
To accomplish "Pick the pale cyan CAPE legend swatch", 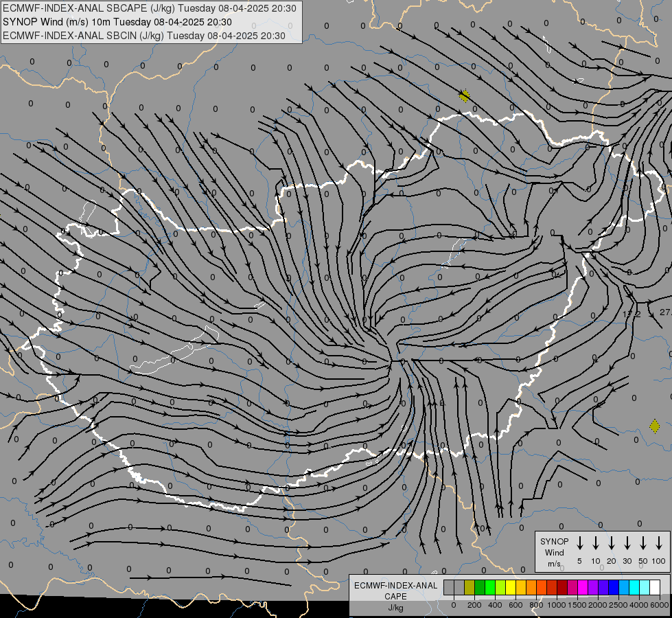I will click(645, 587).
